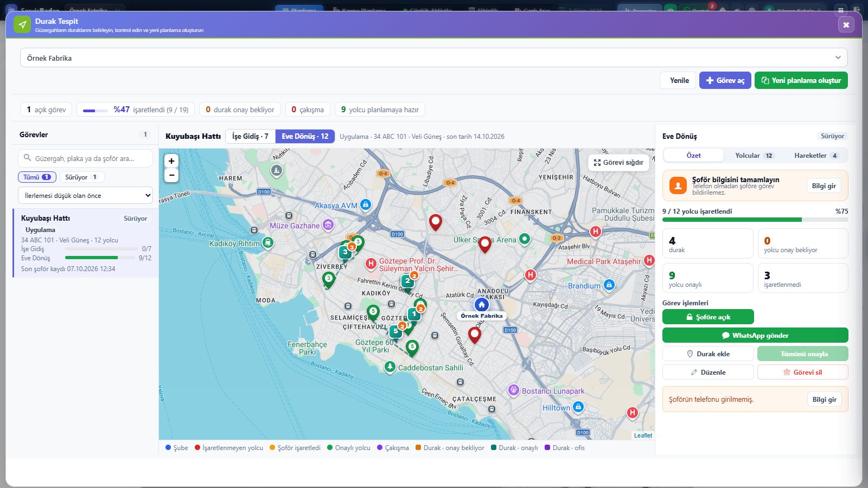Screen dimensions: 868x488
Task: Open the Hareketler tab
Action: tap(815, 156)
